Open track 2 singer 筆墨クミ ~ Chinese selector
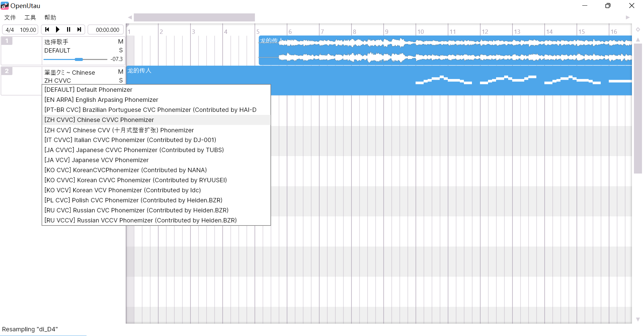Viewport: 644px width, 336px height. pyautogui.click(x=70, y=72)
